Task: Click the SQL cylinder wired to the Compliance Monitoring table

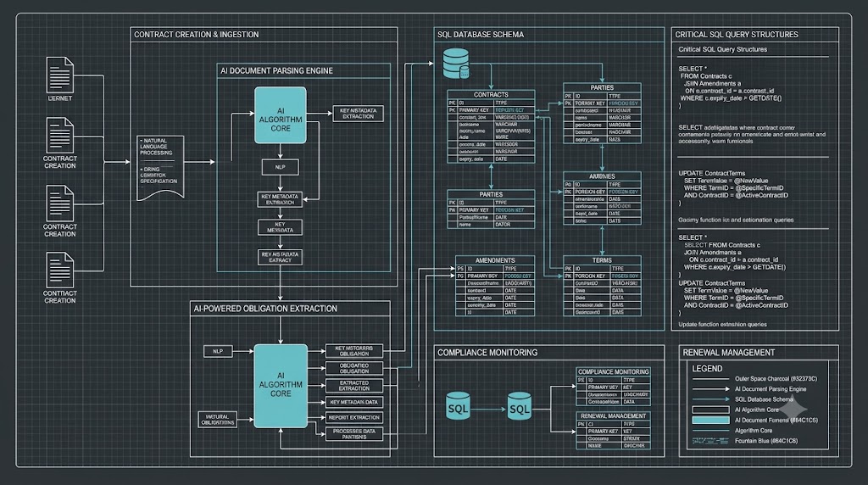Action: (x=520, y=406)
